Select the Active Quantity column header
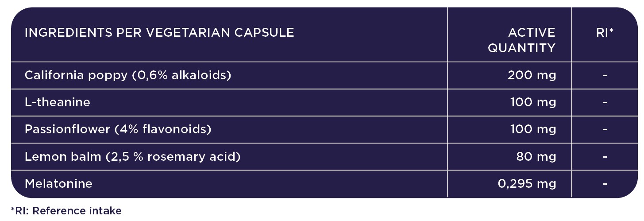This screenshot has width=644, height=221. tap(521, 40)
